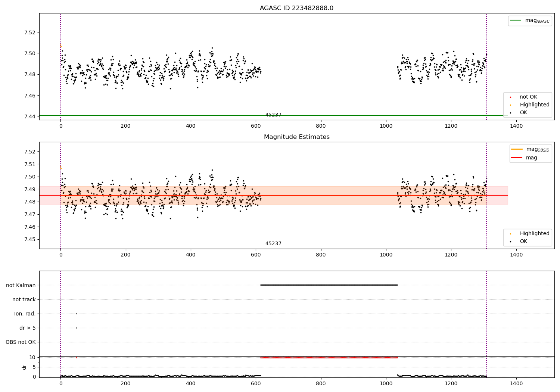
Task: Click the title 'AGASC ID 223482888.0'
Action: [296, 8]
